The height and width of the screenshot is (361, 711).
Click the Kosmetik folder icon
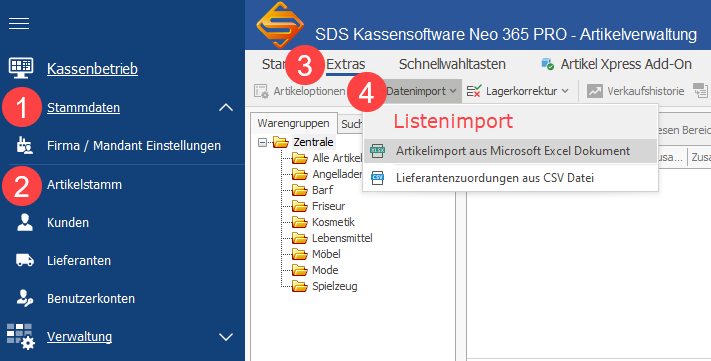pyautogui.click(x=300, y=222)
